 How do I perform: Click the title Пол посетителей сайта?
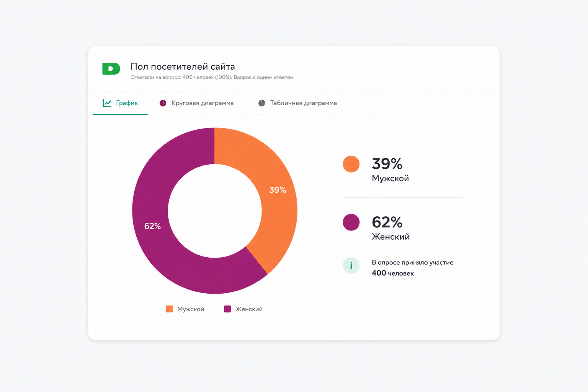pos(183,67)
